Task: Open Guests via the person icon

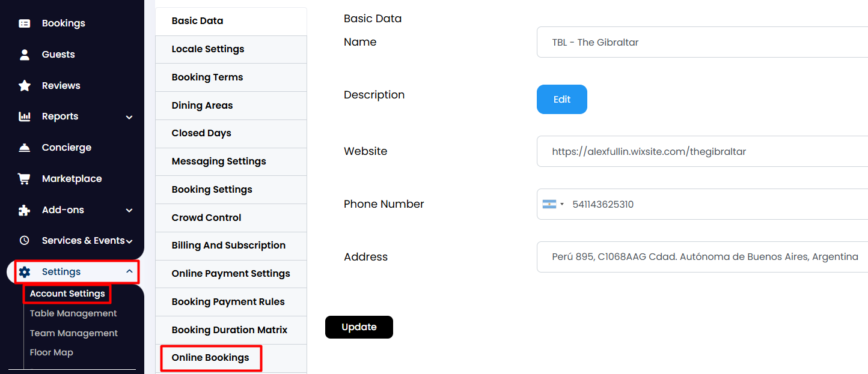Action: tap(25, 55)
